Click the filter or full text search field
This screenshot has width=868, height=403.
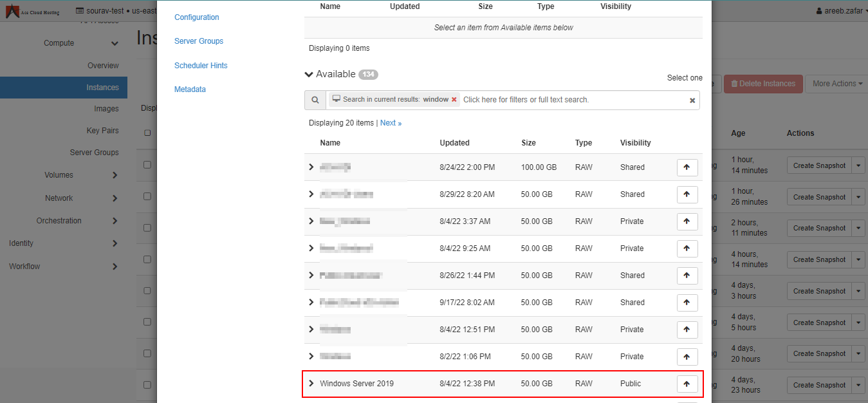click(573, 100)
